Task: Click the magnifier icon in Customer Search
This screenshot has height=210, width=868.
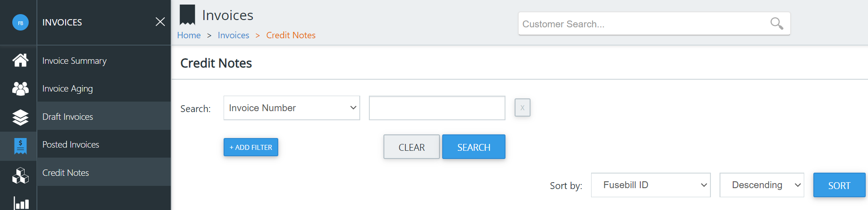Action: [x=776, y=23]
